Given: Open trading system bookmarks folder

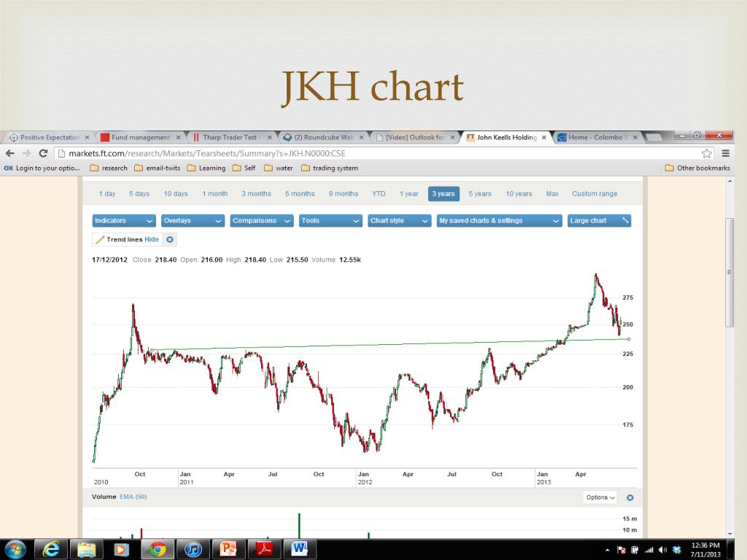Looking at the screenshot, I should 330,168.
